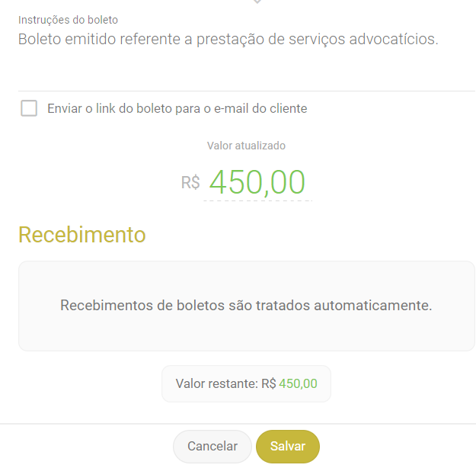The width and height of the screenshot is (476, 468).
Task: Cancel the boleto form
Action: click(x=212, y=447)
